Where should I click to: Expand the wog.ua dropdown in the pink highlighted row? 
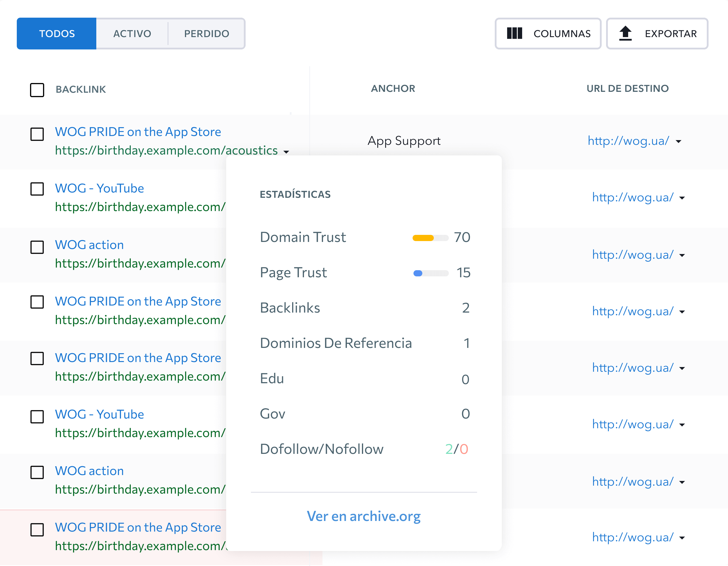click(x=682, y=538)
